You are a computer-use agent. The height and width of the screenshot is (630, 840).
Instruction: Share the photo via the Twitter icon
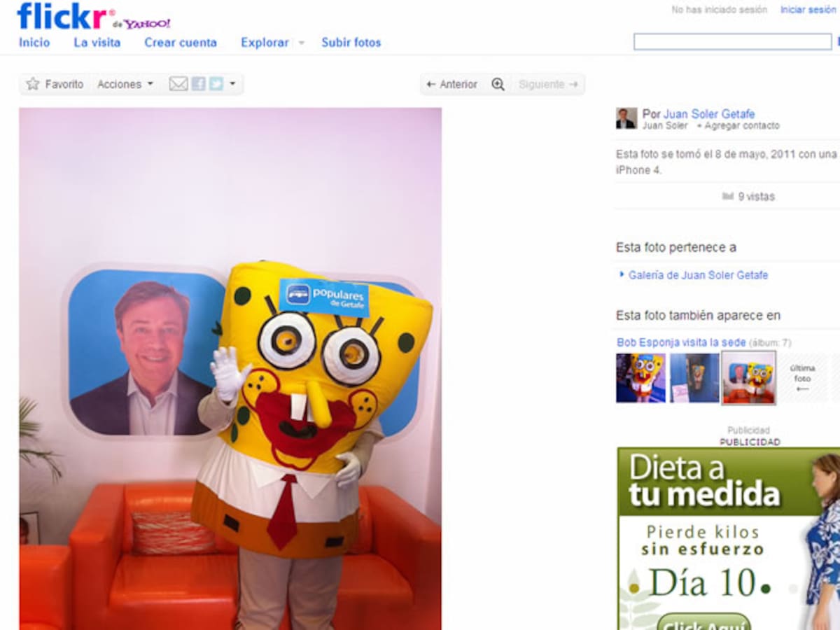click(x=217, y=84)
